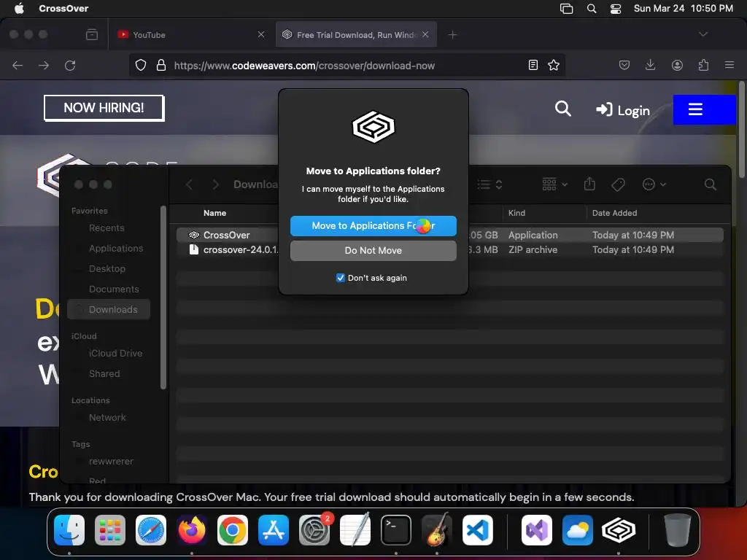Screen dimensions: 747x560
Task: Open Finder from the Dock
Action: tap(69, 530)
